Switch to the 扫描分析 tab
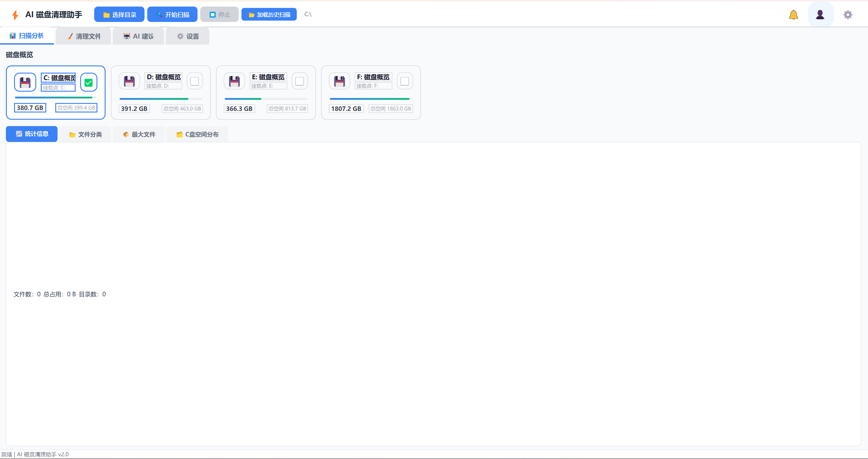This screenshot has height=459, width=868. 27,36
